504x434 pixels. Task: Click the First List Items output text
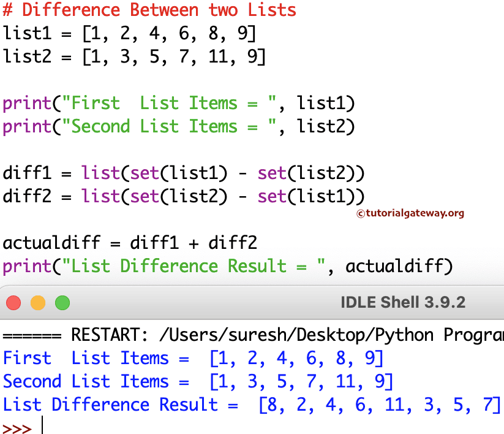[92, 358]
